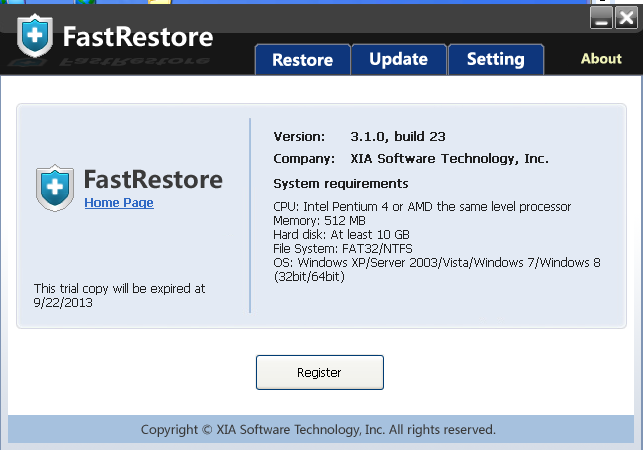Click the shield icon beside Home Page link
The height and width of the screenshot is (450, 643).
point(55,187)
